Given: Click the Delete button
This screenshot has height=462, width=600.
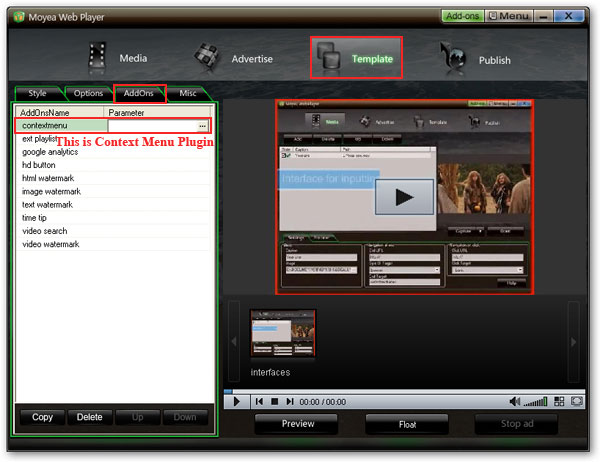Looking at the screenshot, I should (90, 417).
